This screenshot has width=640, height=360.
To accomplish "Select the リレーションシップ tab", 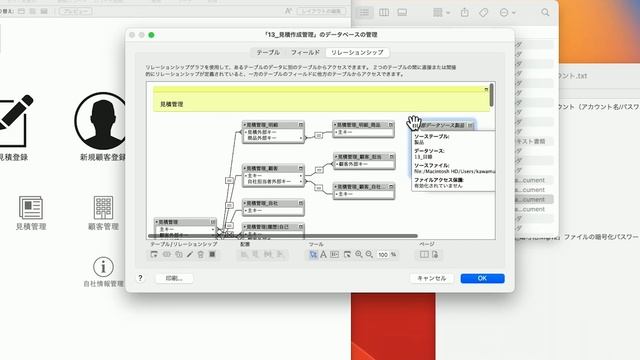I will [x=357, y=52].
